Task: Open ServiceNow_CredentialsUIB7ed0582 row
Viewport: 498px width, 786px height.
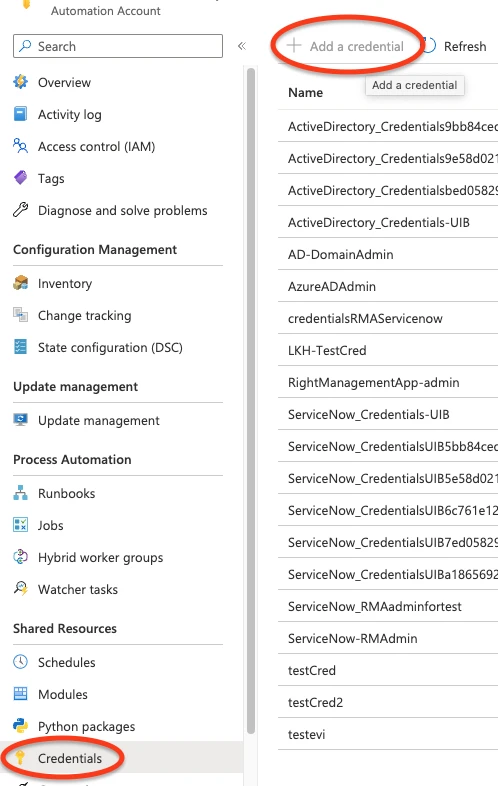Action: (388, 542)
